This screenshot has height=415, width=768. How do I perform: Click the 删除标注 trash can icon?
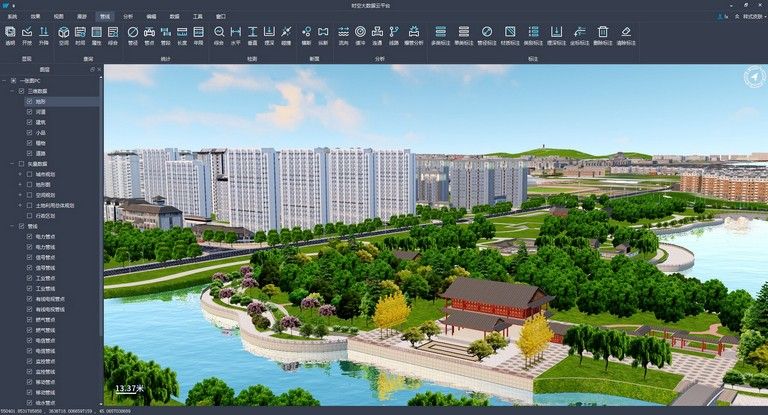(x=602, y=35)
